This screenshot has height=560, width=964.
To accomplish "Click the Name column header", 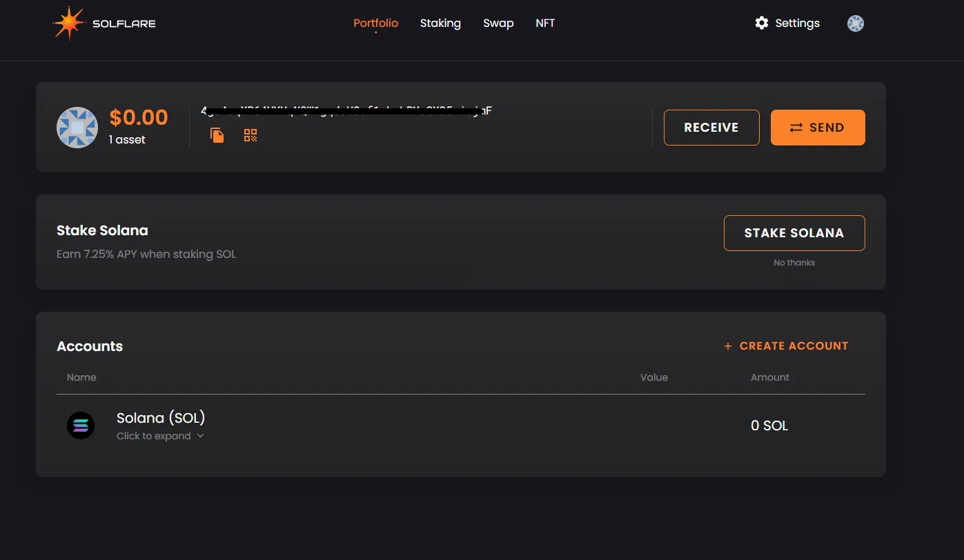I will pos(81,377).
